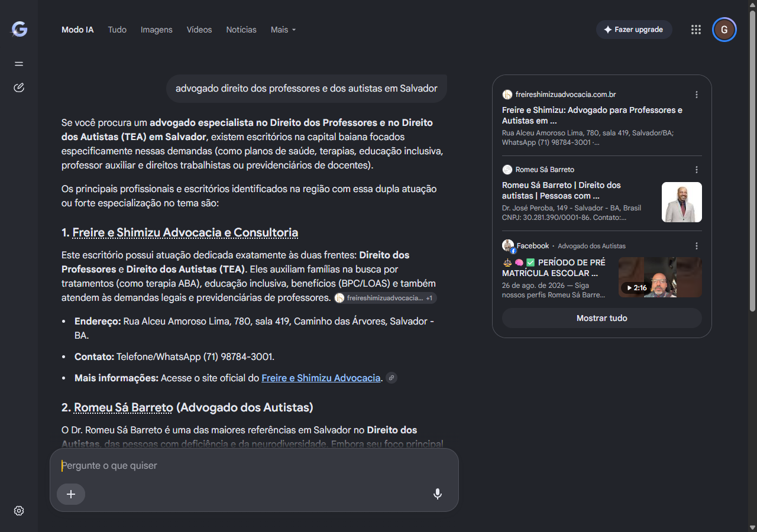Open settings gear in the sidebar

click(x=19, y=511)
